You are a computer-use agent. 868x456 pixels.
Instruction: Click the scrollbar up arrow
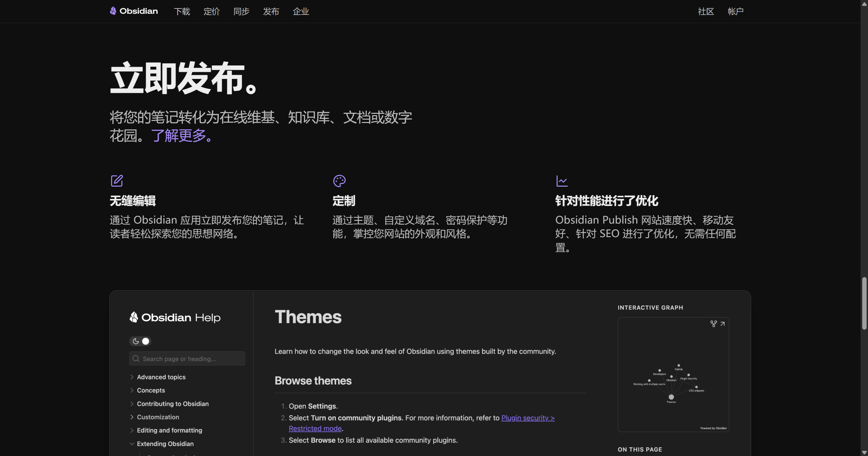(864, 3)
